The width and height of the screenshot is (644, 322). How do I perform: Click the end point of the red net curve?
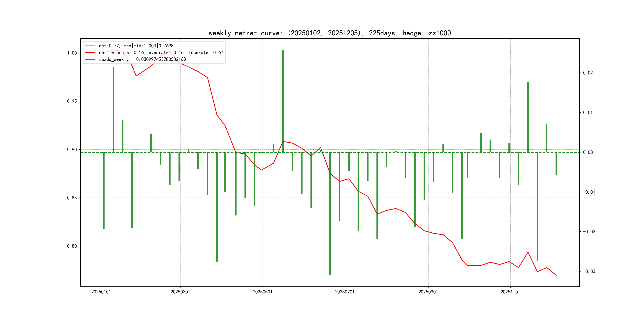(x=556, y=275)
